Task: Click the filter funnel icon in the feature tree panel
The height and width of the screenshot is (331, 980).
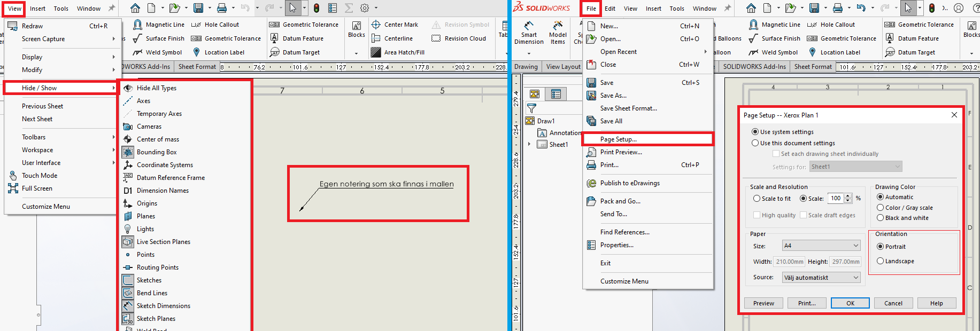Action: [x=531, y=108]
